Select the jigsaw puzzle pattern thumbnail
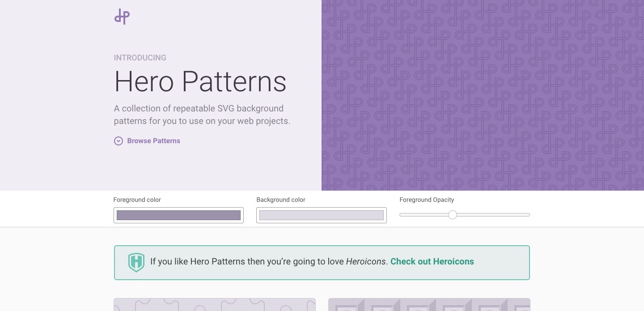Screen dimensions: 644x311 coord(215,305)
